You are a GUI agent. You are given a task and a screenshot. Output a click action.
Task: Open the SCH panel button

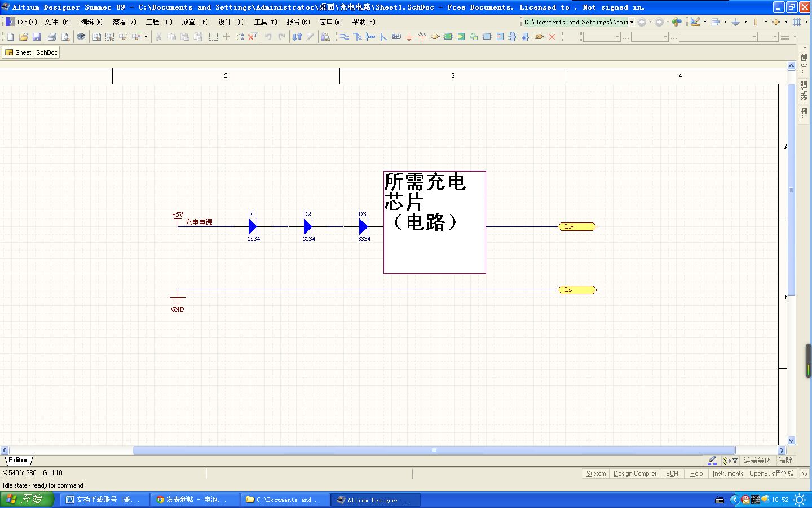(672, 474)
